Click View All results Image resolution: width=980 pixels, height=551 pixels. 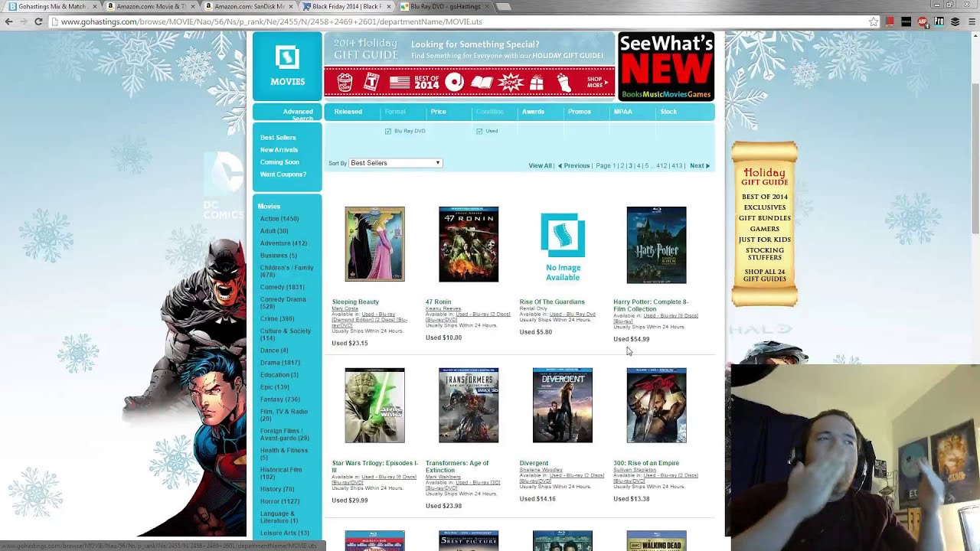540,166
